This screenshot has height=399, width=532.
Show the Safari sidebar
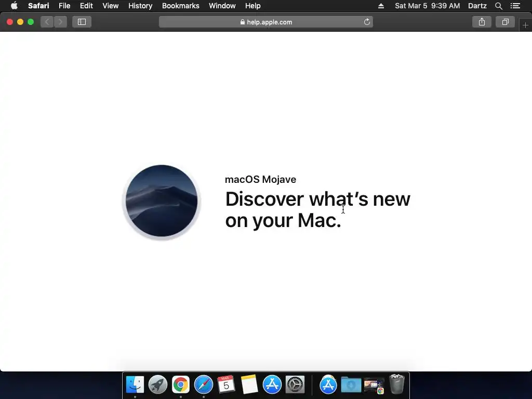[82, 22]
